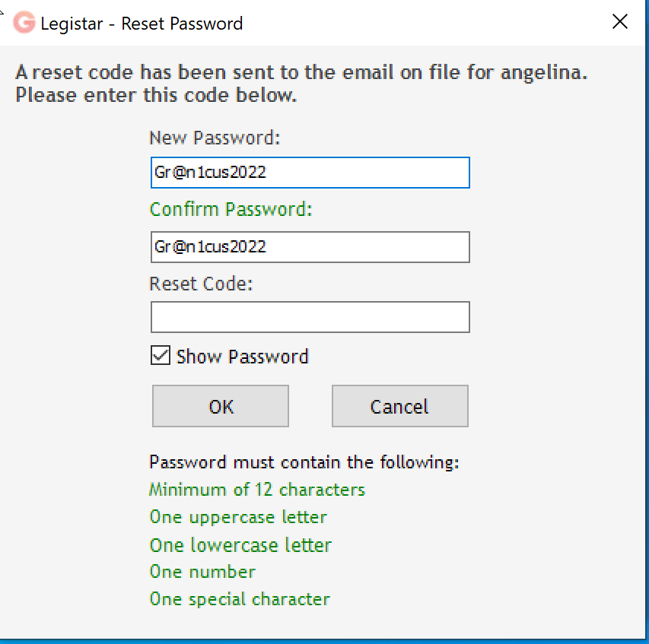Click the One special character requirement
Screen dimensions: 649x644
tap(240, 598)
